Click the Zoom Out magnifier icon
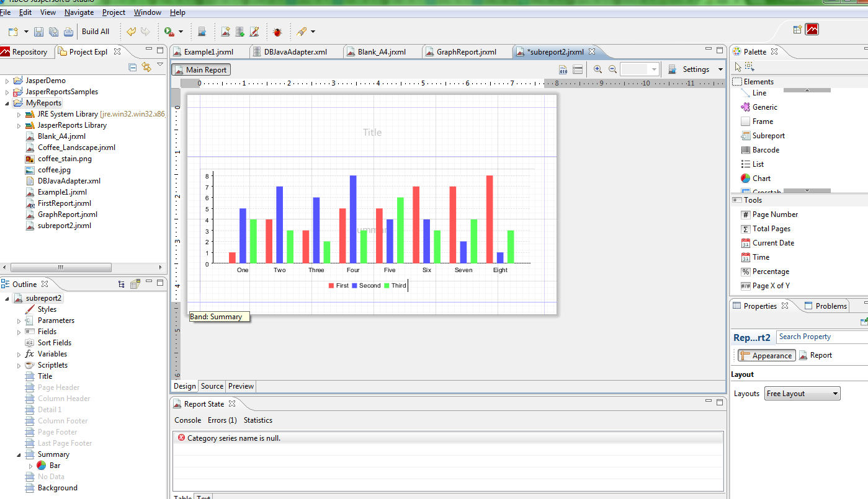Image resolution: width=868 pixels, height=499 pixels. [612, 69]
